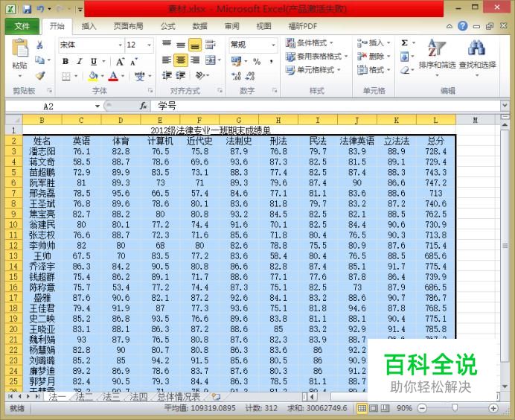Toggle bottom vertical alignment
The image size is (515, 420).
pos(195,45)
